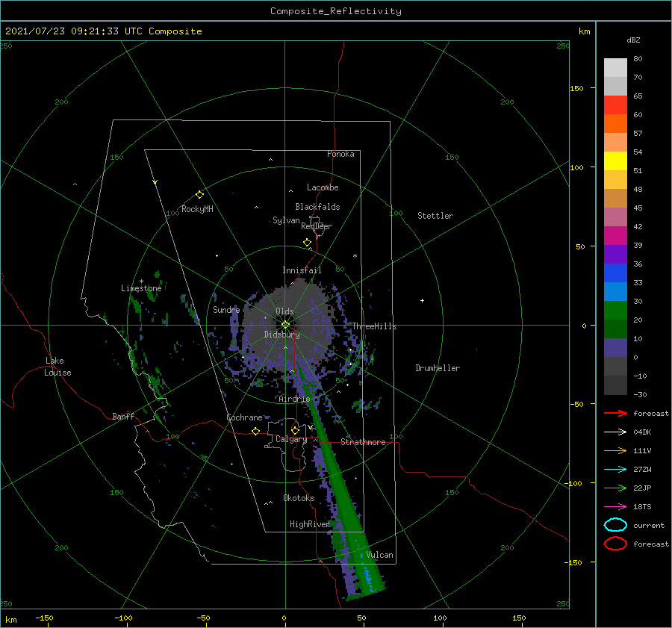Screen dimensions: 672x628
Task: Click the cyan 'current' ellipse legend icon
Action: pos(615,525)
